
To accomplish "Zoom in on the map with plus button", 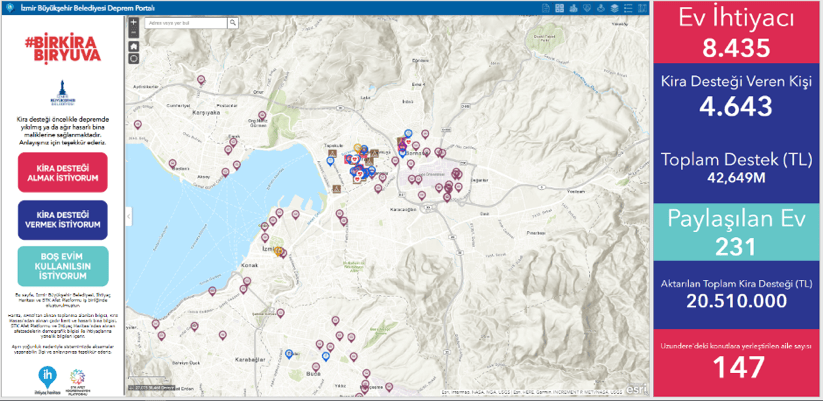I will coord(133,23).
